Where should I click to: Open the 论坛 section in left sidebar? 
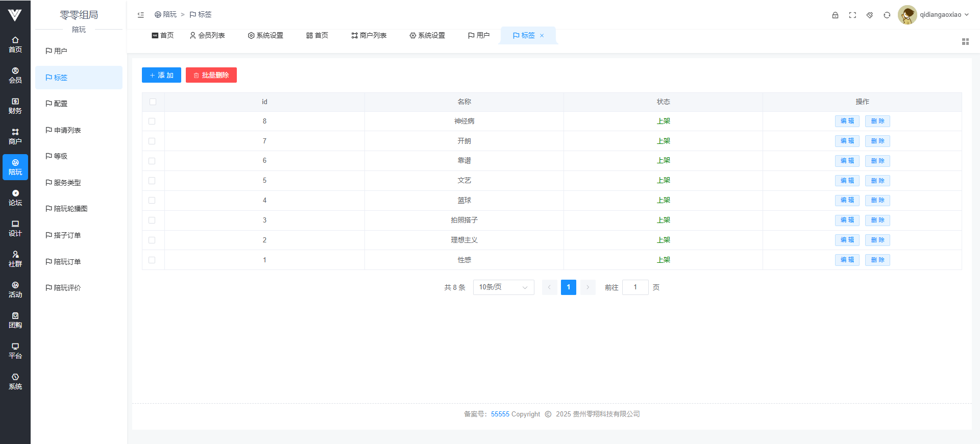click(x=15, y=198)
